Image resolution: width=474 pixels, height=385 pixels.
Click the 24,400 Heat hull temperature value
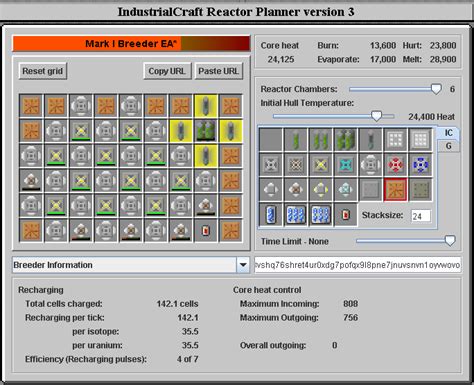point(432,117)
